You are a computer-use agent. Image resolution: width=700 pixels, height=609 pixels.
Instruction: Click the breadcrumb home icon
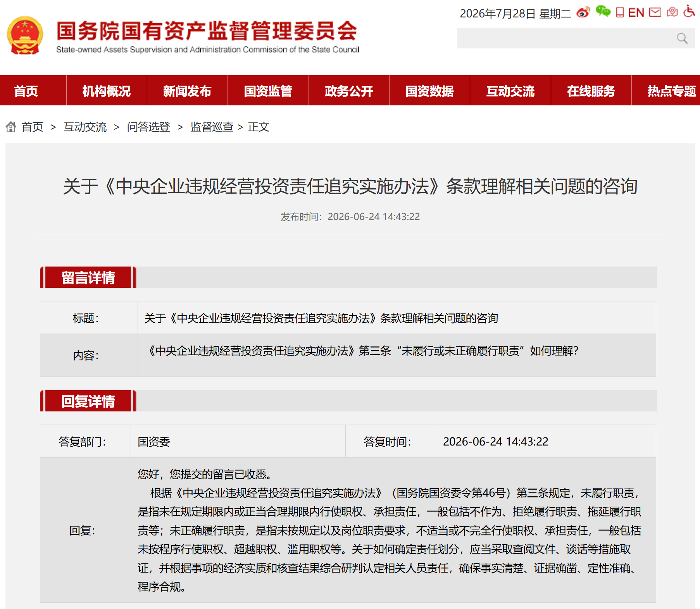(x=11, y=127)
